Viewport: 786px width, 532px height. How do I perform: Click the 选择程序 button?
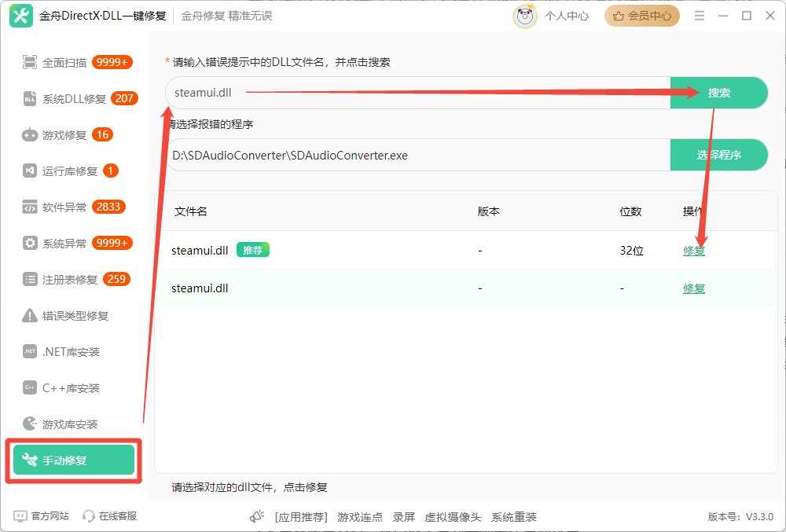[x=719, y=155]
